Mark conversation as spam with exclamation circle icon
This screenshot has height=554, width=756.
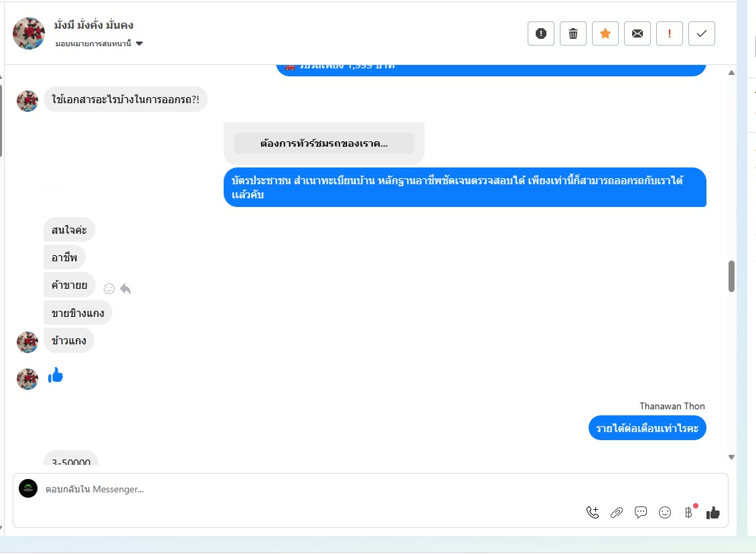click(541, 33)
